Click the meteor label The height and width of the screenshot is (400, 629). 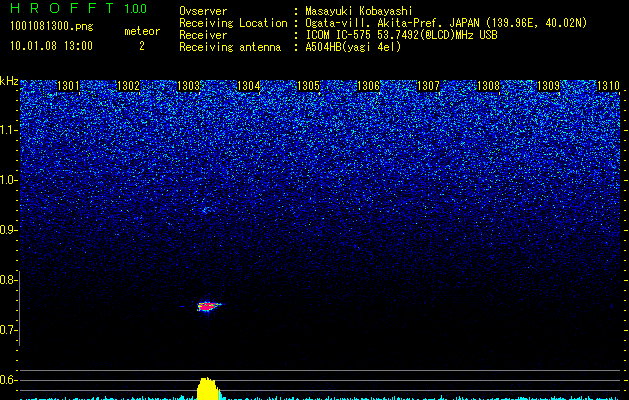coord(142,31)
